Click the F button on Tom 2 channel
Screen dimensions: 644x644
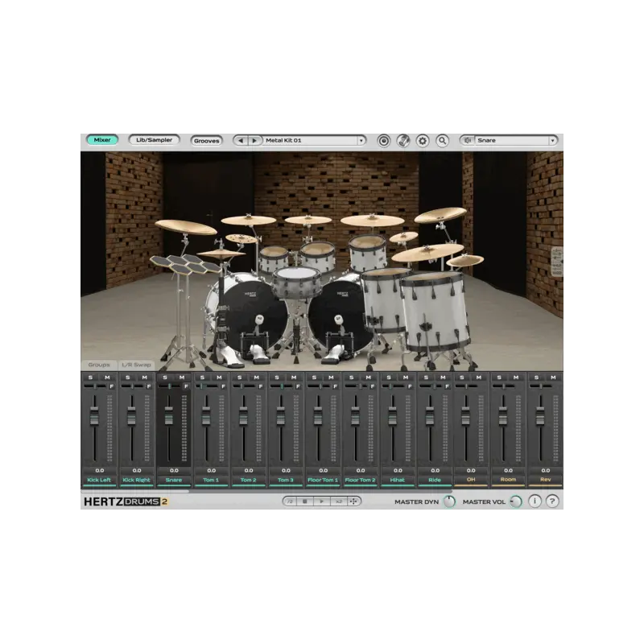[260, 386]
